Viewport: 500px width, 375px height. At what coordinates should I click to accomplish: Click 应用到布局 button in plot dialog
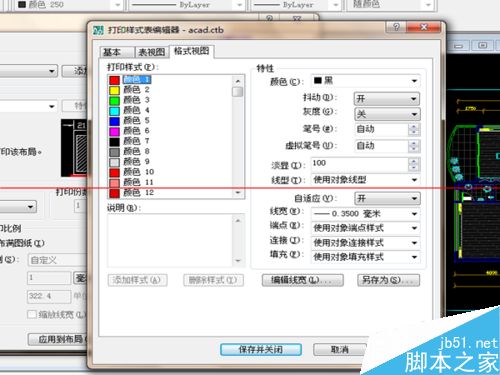pos(57,339)
